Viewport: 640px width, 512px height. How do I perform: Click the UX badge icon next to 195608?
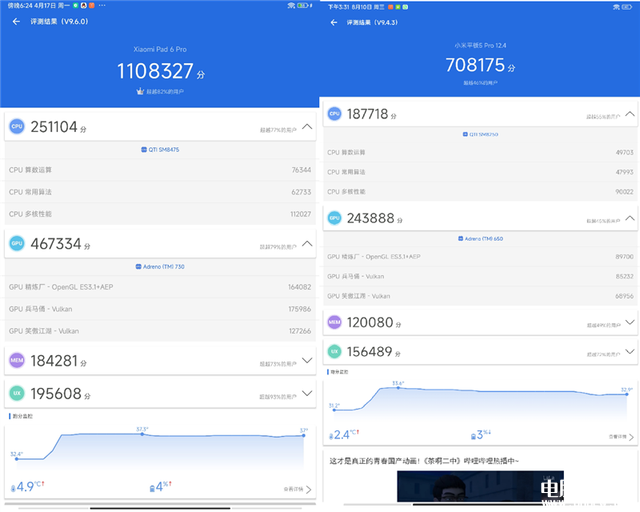coord(17,393)
